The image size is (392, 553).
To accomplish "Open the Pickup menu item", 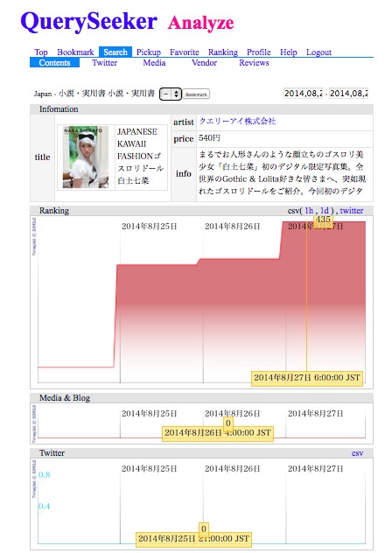I will pos(149,52).
